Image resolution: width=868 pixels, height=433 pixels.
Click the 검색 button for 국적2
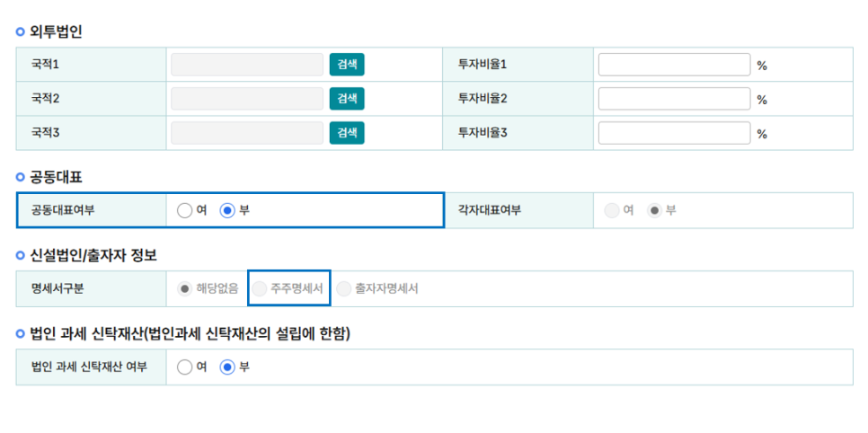pyautogui.click(x=347, y=99)
